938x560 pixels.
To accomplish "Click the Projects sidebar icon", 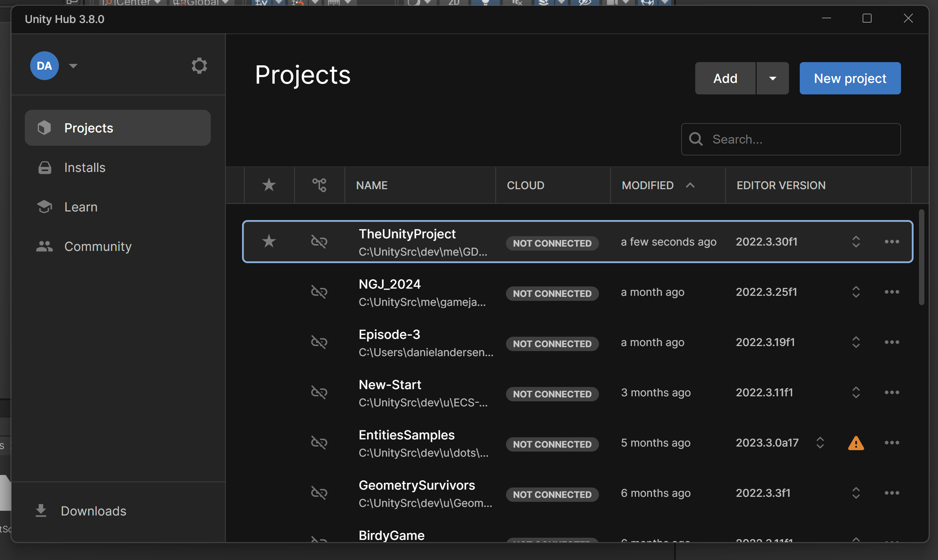I will coord(44,127).
